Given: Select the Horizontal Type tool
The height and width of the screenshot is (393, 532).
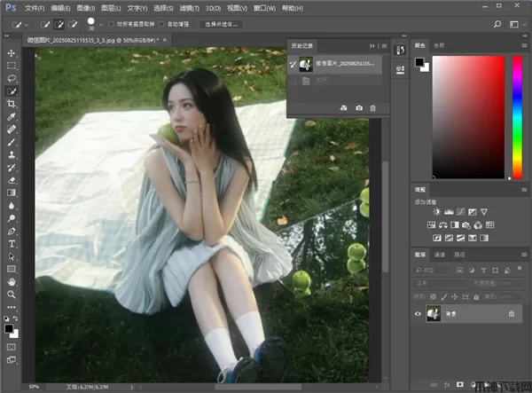Looking at the screenshot, I should tap(12, 243).
